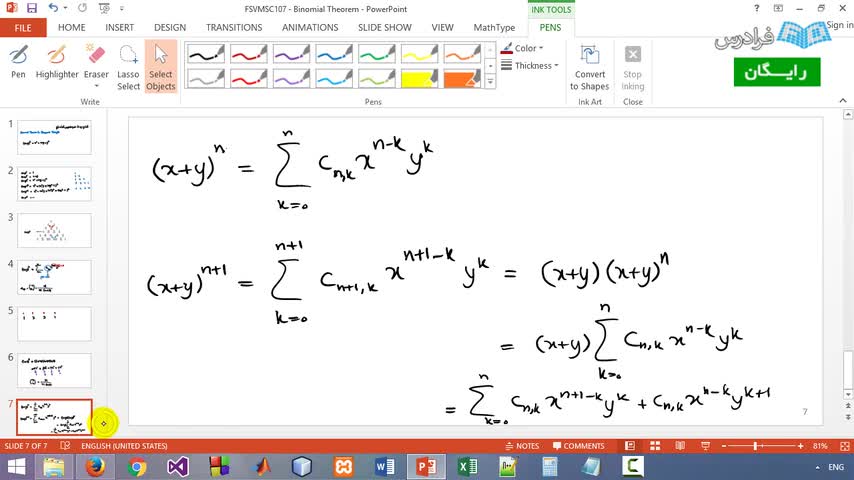Click the Undo button

[53, 8]
